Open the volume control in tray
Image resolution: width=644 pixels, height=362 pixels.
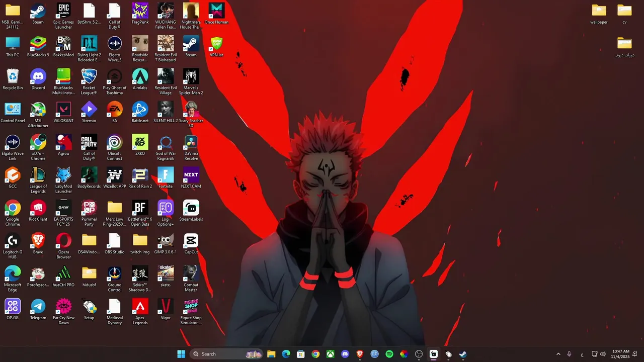(x=603, y=354)
